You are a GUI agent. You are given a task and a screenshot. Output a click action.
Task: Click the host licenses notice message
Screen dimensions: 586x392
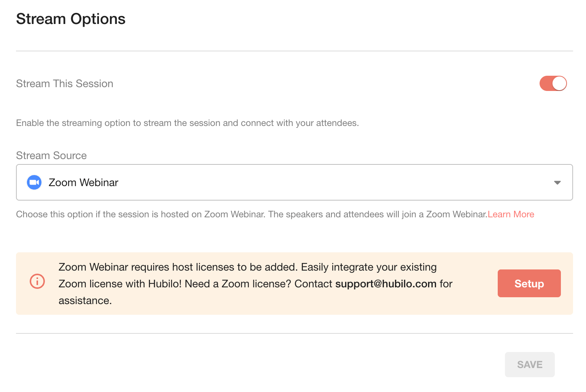pyautogui.click(x=255, y=284)
